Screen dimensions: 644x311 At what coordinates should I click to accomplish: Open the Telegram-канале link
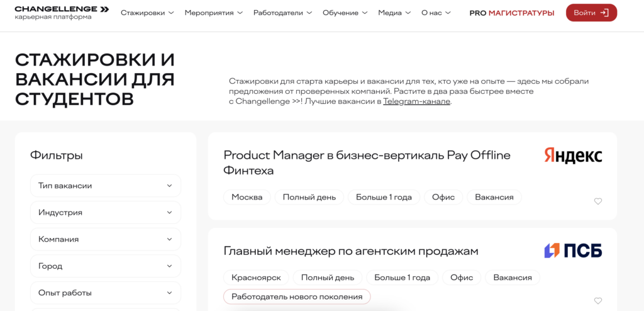pos(416,101)
